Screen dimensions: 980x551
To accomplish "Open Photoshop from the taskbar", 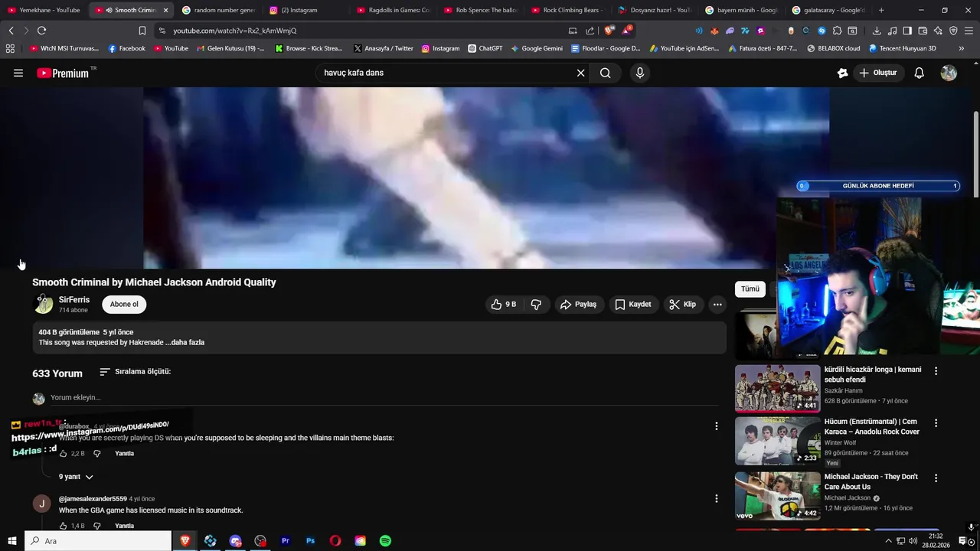I will (x=310, y=541).
